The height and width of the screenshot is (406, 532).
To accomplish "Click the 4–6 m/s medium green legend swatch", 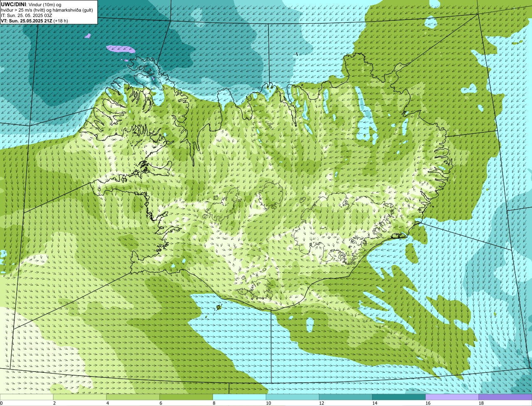I will coord(133,397).
